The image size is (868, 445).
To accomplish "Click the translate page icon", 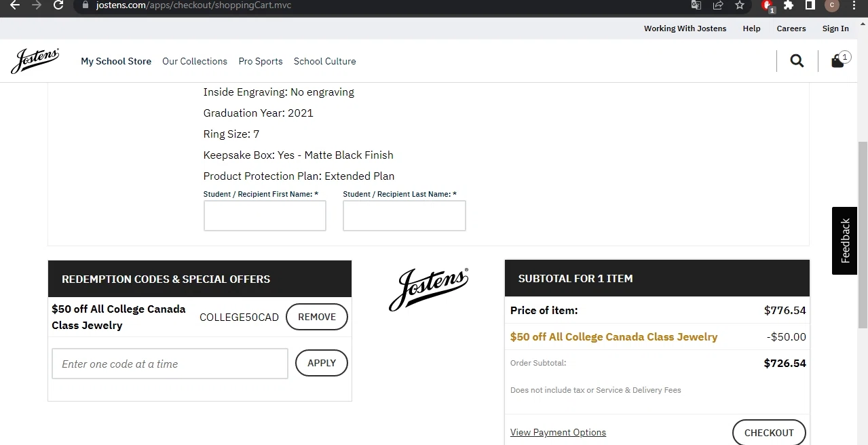I will [696, 5].
